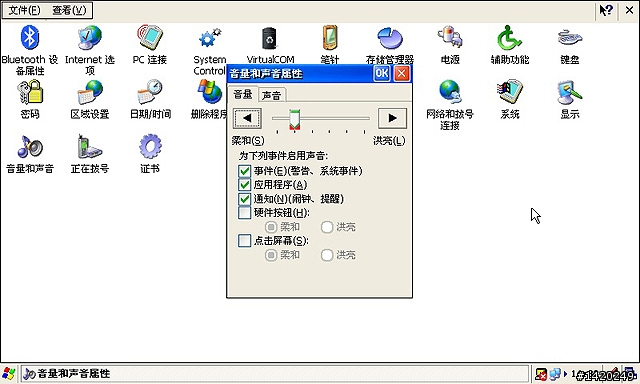The image size is (640, 384).
Task: Enable the 硬件按钮(H) checkbox
Action: 244,213
